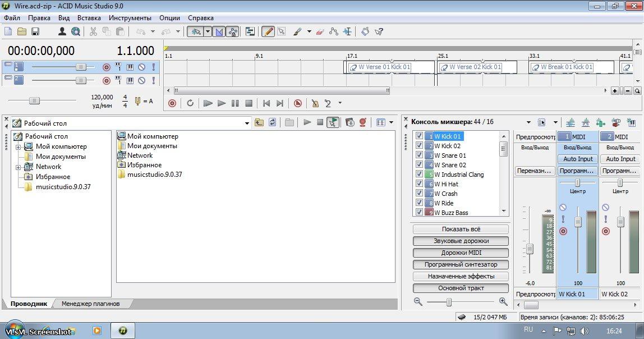Viewport: 644px width, 339px height.
Task: Click the tuning fork project key icon
Action: coord(137,100)
